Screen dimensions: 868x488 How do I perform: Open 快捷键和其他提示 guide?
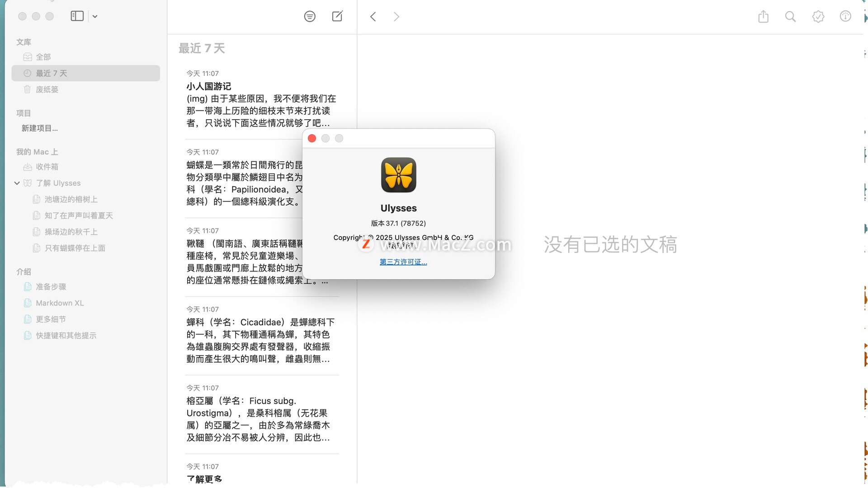coord(66,336)
